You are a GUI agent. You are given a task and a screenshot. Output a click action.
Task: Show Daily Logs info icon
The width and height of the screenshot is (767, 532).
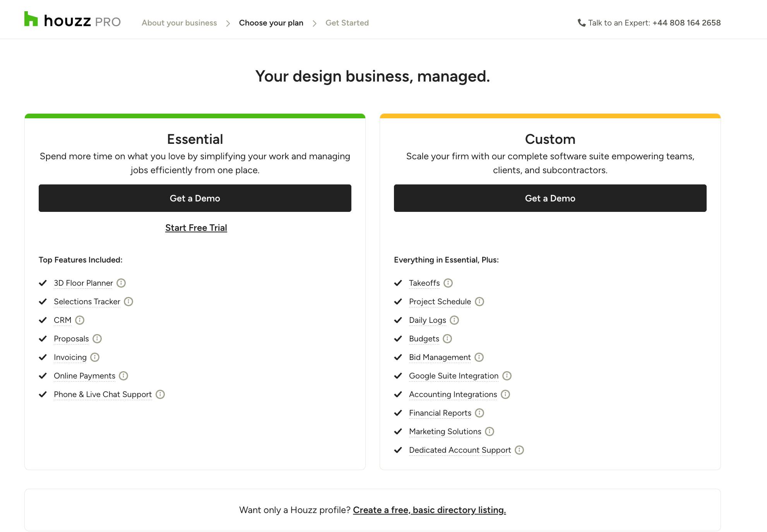point(454,320)
